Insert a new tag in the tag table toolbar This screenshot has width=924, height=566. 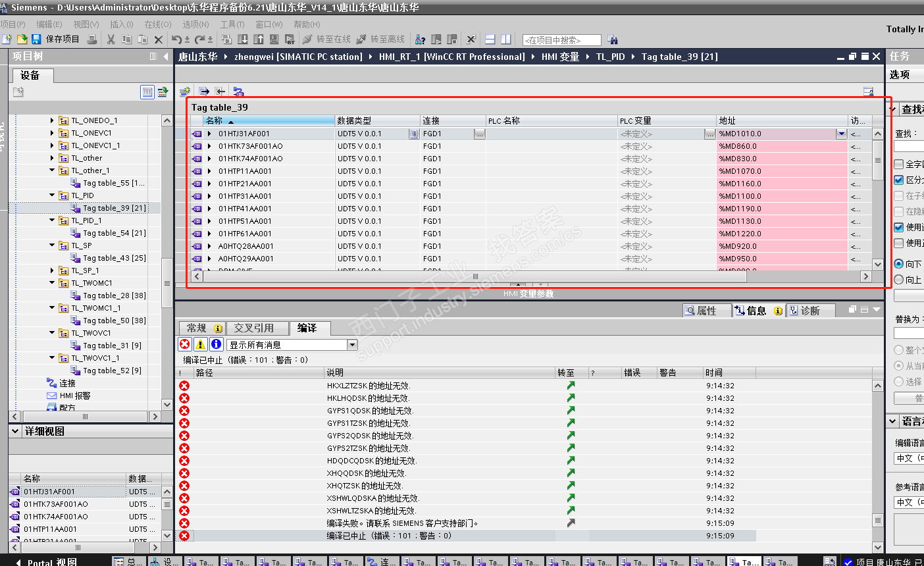click(186, 91)
